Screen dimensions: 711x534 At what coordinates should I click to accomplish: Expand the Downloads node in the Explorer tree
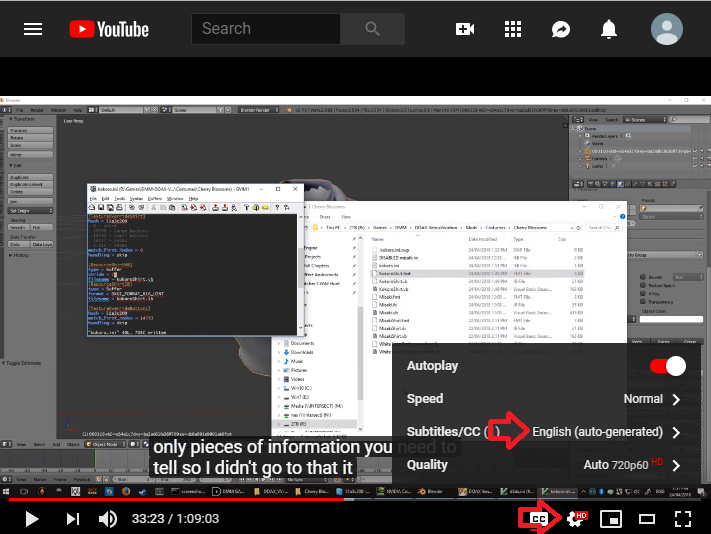279,352
